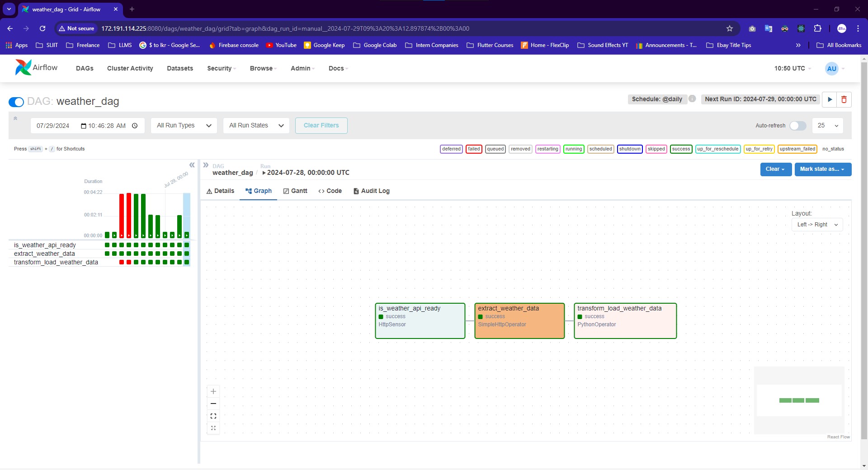This screenshot has height=470, width=868.
Task: Zoom out on the graph
Action: (x=213, y=404)
